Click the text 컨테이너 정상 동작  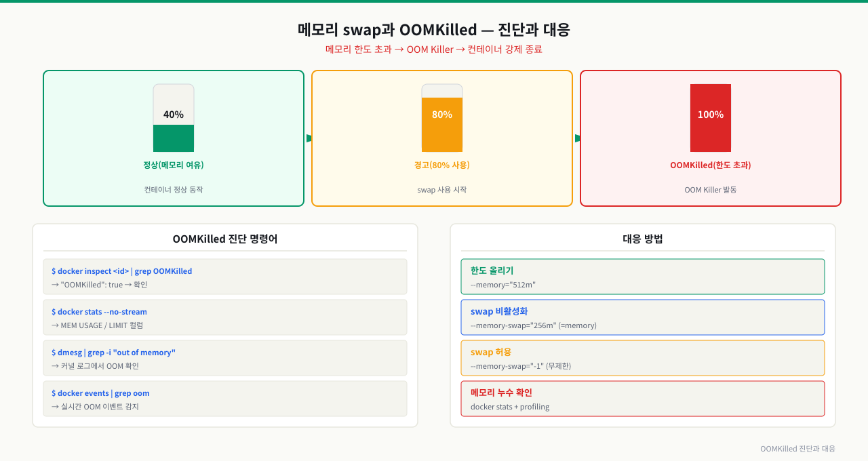pyautogui.click(x=174, y=190)
